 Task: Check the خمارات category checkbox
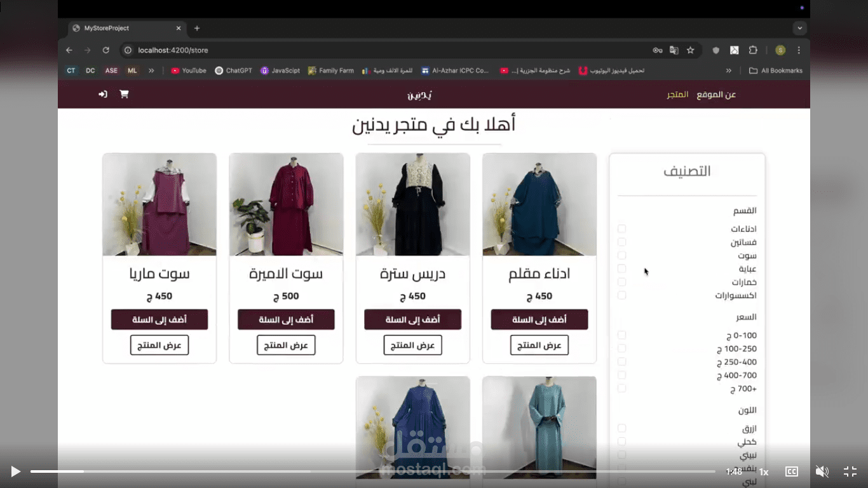pos(622,282)
